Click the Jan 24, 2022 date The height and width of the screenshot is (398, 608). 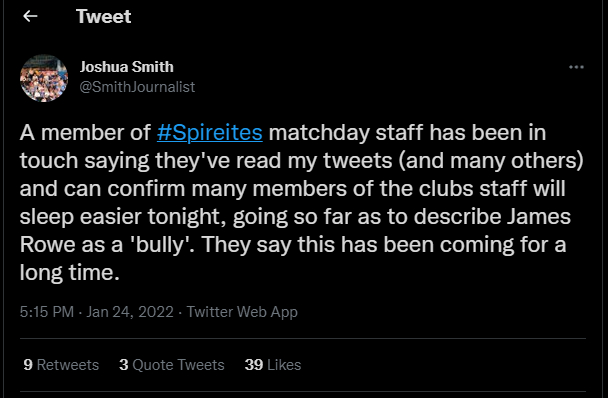(130, 312)
